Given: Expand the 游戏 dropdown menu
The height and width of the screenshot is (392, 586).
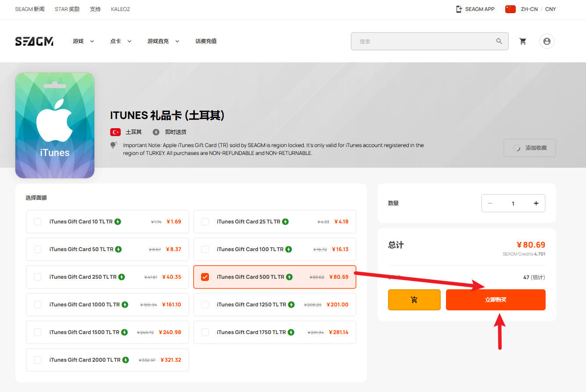Looking at the screenshot, I should point(83,41).
